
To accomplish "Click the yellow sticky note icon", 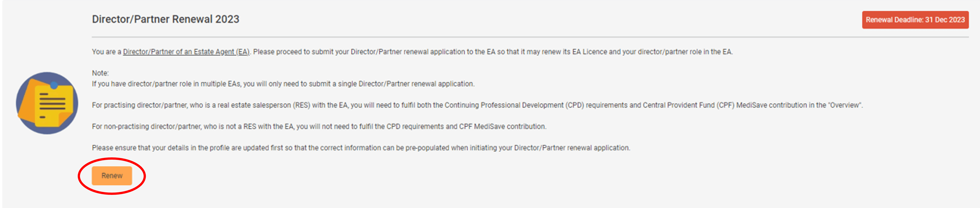I will [54, 106].
